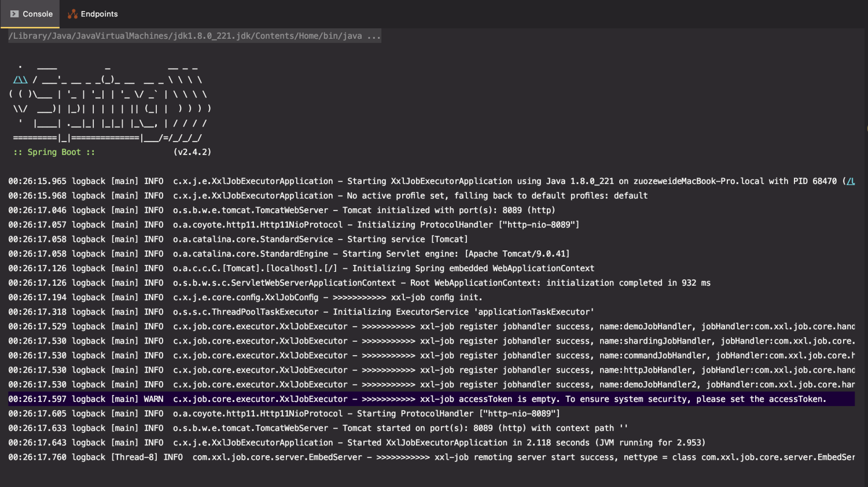Click the shardingJobHandler register success line

(432, 341)
